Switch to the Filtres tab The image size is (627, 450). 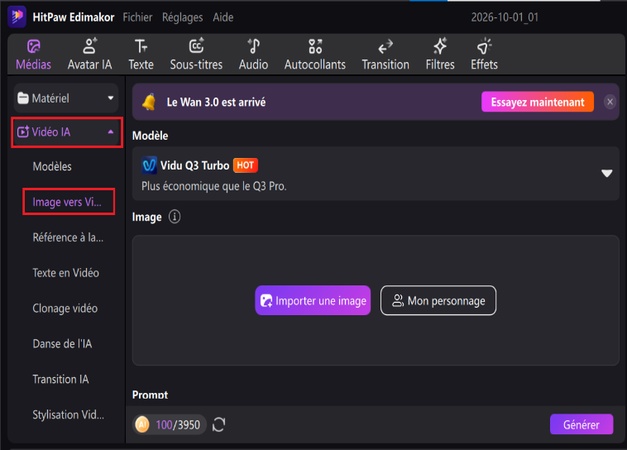[440, 54]
